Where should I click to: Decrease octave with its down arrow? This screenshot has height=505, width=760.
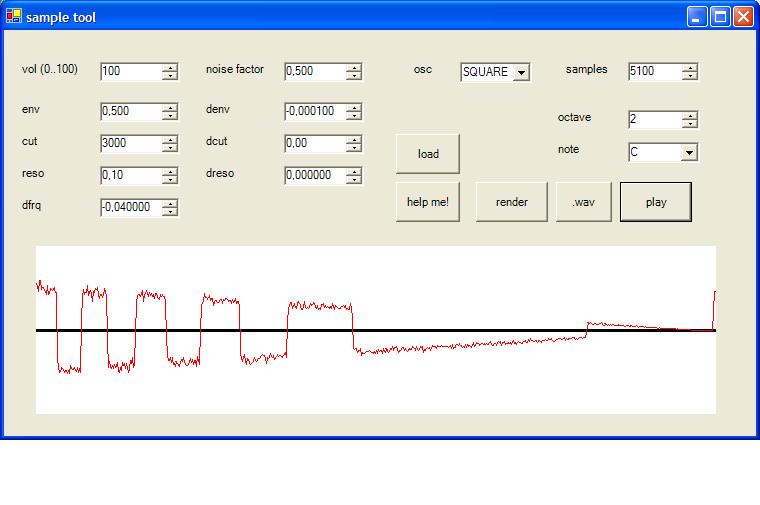690,124
